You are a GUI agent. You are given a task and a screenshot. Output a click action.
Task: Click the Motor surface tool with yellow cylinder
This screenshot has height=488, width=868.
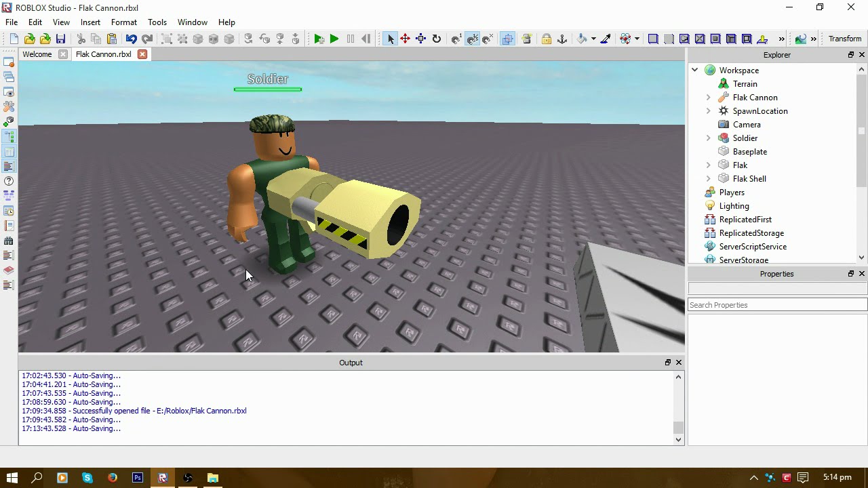(x=762, y=39)
